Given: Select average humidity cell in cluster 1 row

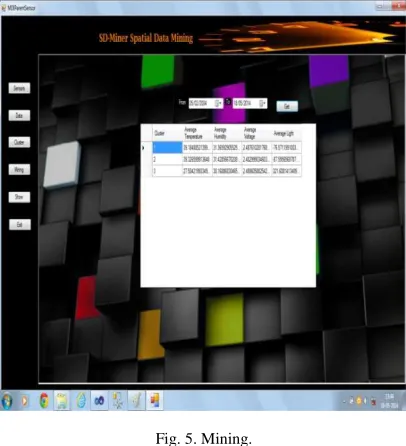Looking at the screenshot, I should point(227,147).
